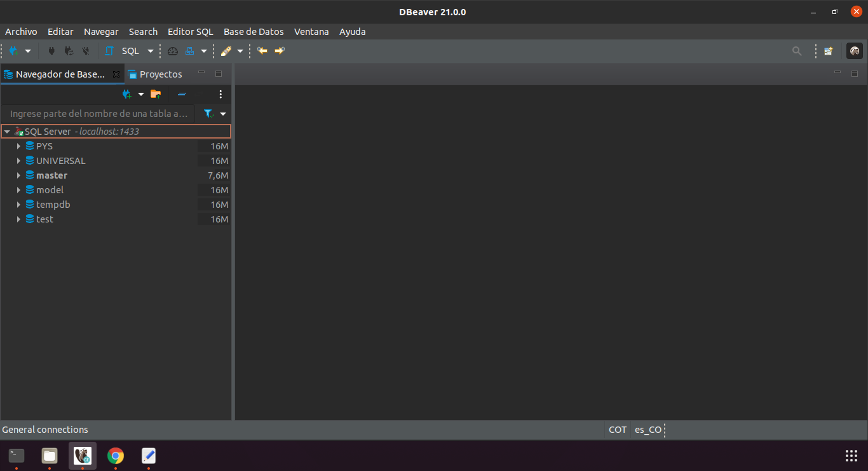This screenshot has width=868, height=471.
Task: Click the Forward yellow arrow icon
Action: coord(280,51)
